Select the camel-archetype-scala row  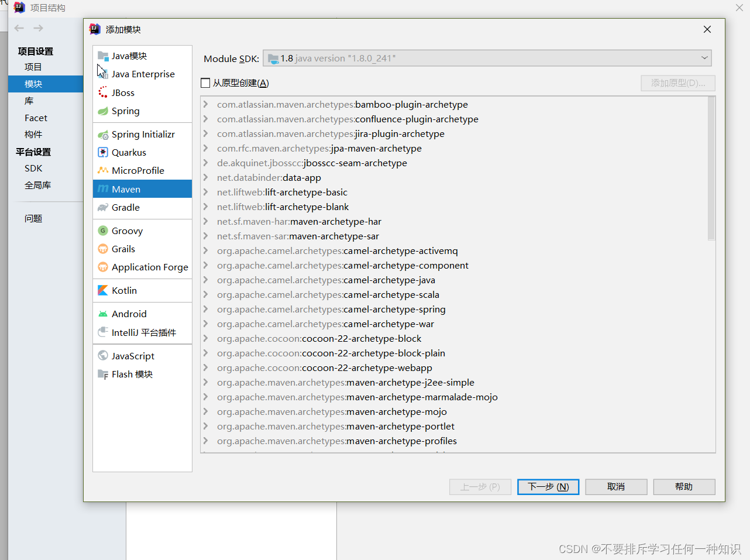[454, 294]
